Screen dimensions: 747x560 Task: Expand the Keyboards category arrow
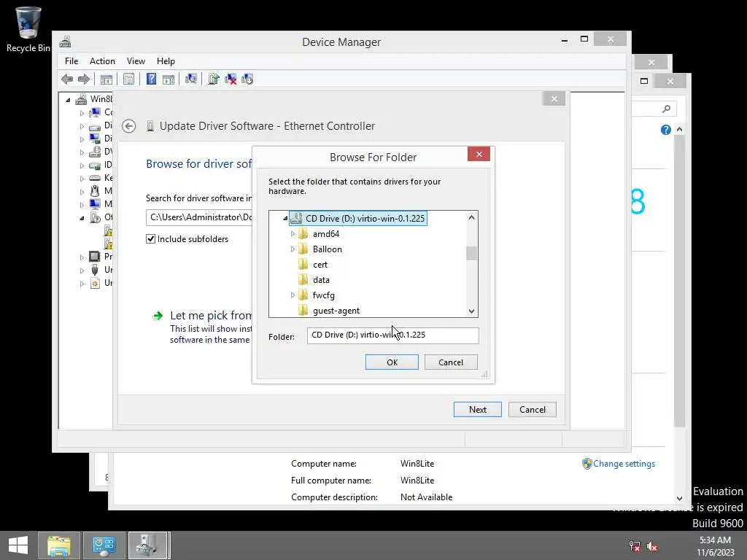pyautogui.click(x=82, y=179)
